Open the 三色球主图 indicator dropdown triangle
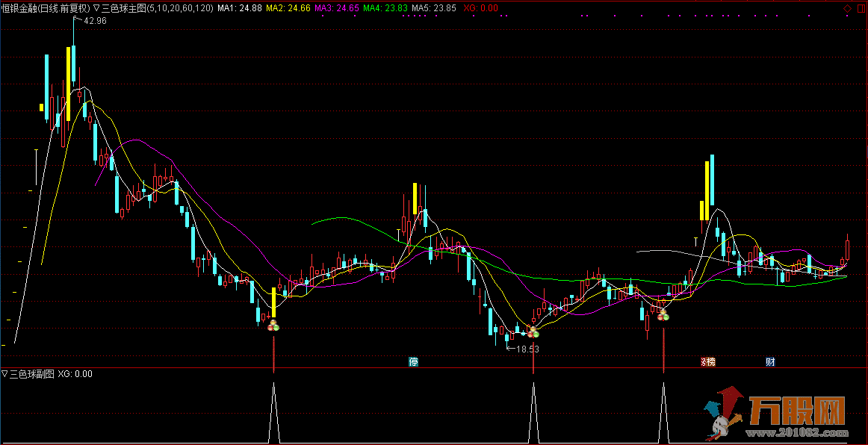 pyautogui.click(x=96, y=8)
